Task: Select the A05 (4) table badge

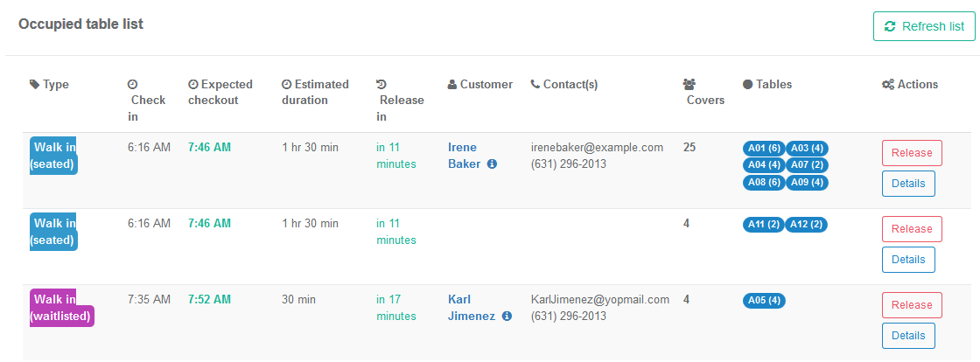Action: [764, 301]
